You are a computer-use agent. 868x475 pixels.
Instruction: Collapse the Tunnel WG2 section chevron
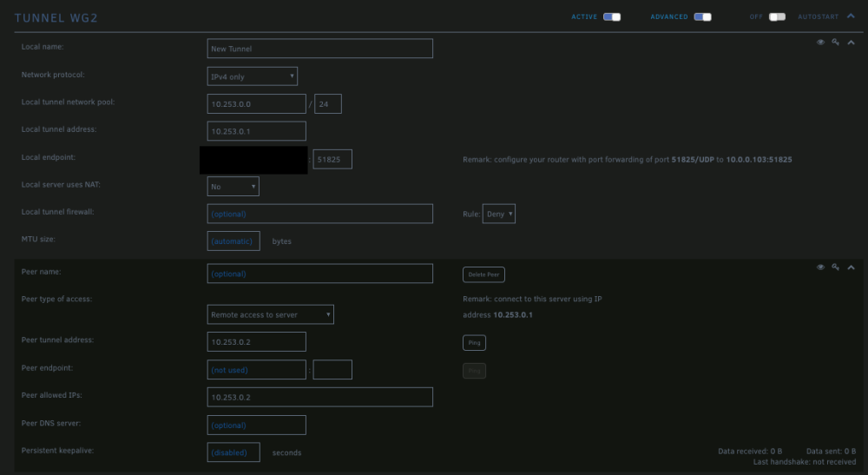(x=851, y=16)
